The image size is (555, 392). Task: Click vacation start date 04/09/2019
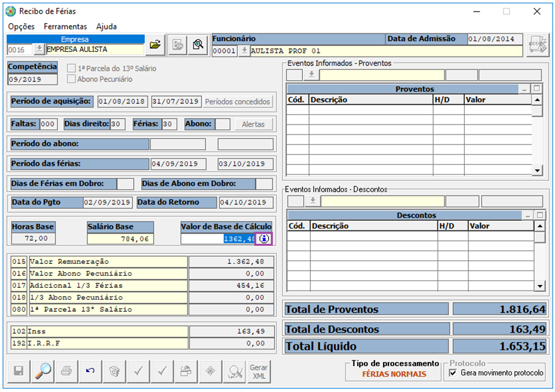pyautogui.click(x=178, y=164)
